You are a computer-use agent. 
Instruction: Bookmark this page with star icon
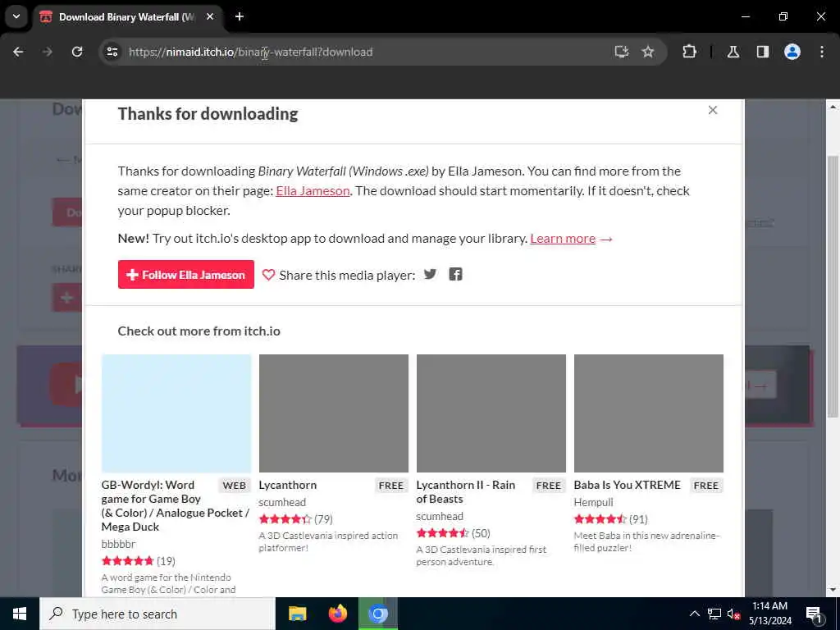tap(648, 52)
